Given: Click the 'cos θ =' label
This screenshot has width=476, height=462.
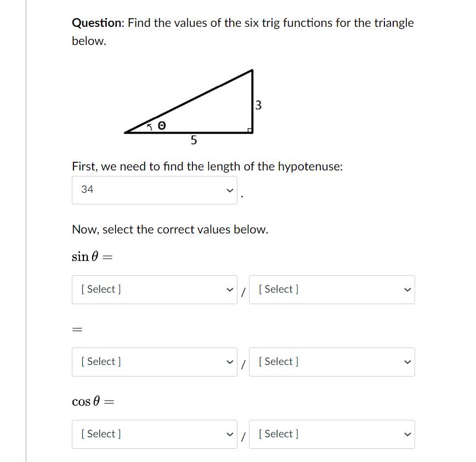Looking at the screenshot, I should pos(92,401).
